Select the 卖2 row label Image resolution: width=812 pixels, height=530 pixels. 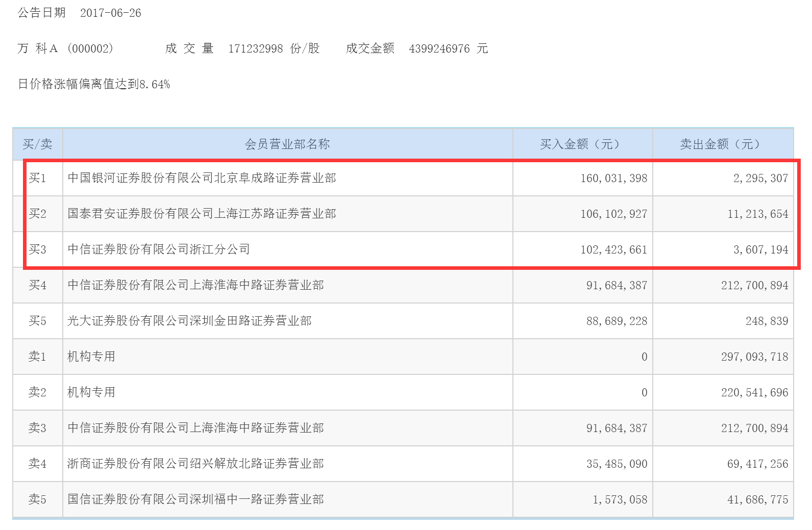(37, 392)
